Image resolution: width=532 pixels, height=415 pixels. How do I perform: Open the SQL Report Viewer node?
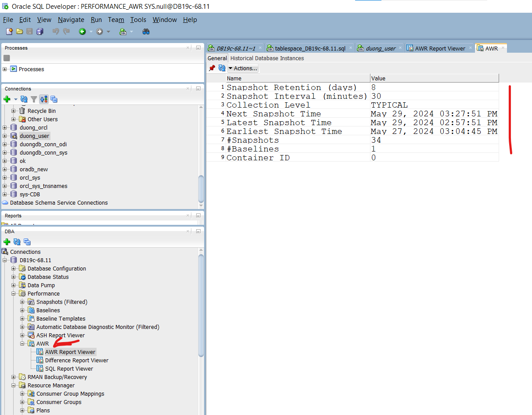point(69,369)
